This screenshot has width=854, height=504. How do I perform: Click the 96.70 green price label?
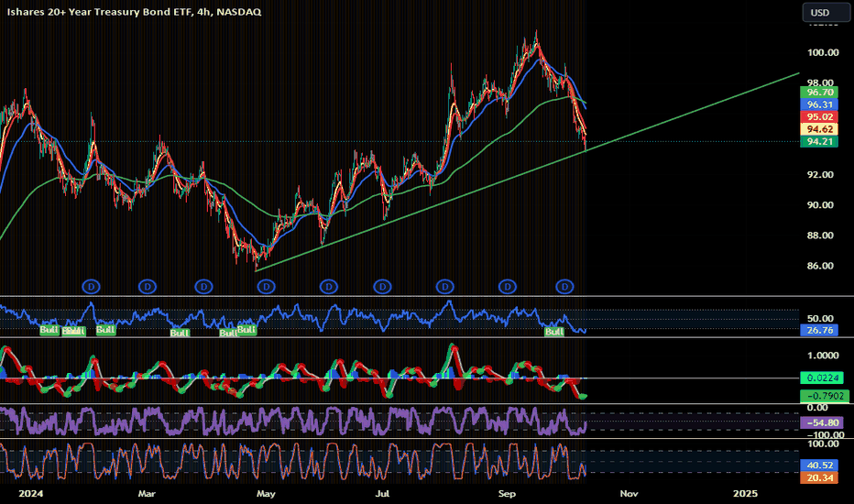pyautogui.click(x=820, y=92)
